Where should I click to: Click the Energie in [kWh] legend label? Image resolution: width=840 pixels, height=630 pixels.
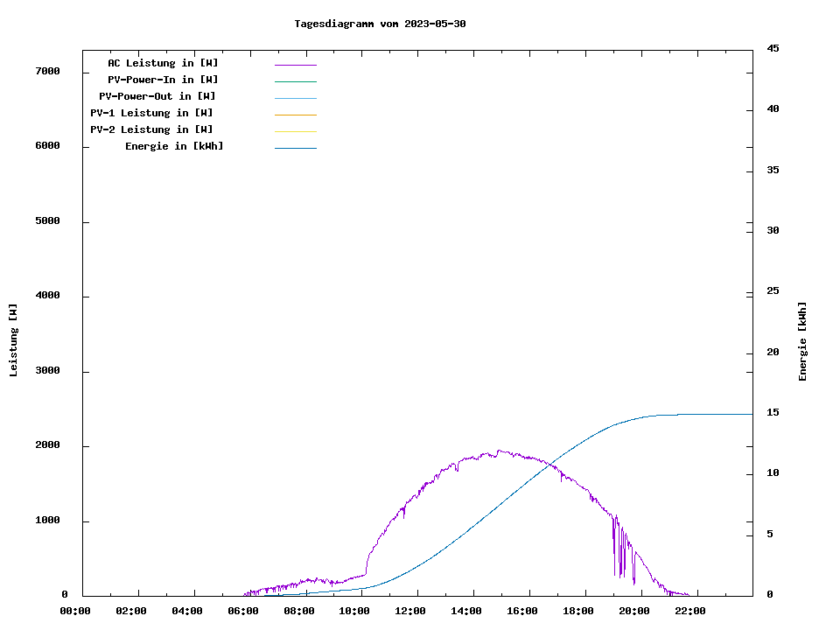[174, 146]
